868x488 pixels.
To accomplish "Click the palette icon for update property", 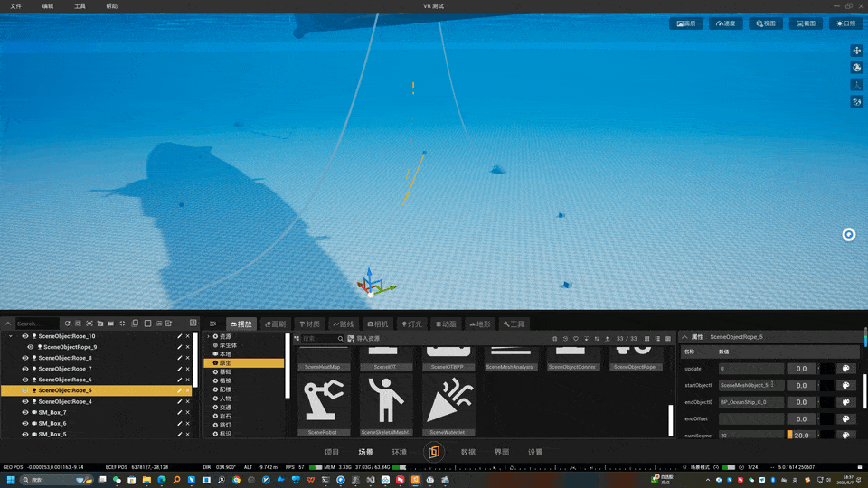I will pyautogui.click(x=845, y=369).
